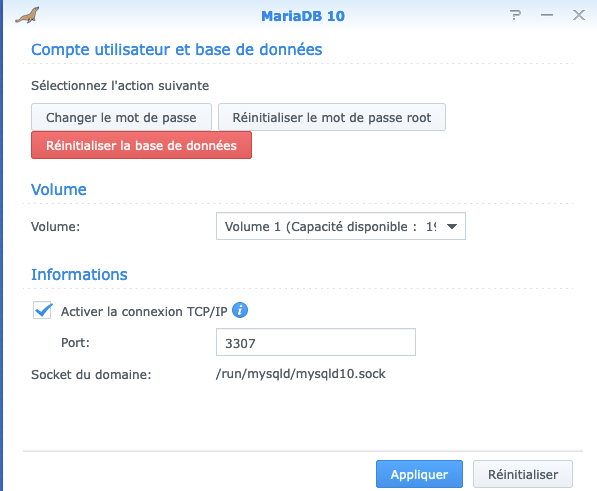Screen dimensions: 597x491
Task: Click Réinitialiser le mot de passe root
Action: tap(332, 117)
